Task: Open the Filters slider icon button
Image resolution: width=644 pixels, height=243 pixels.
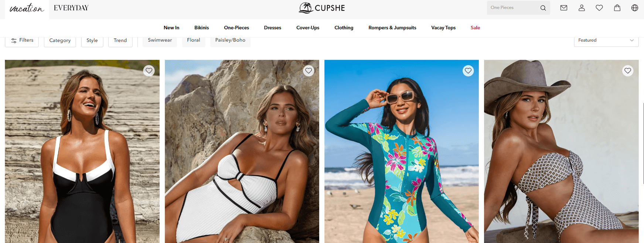Action: pos(22,40)
